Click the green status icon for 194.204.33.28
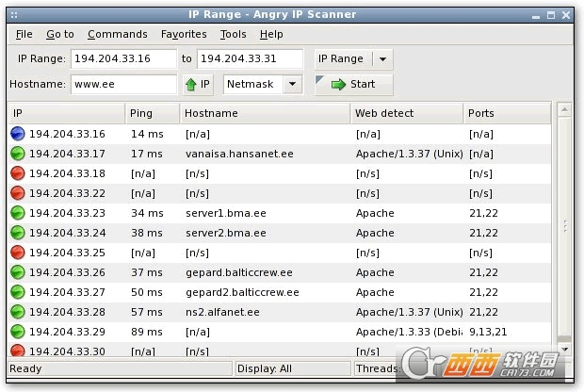584x392 pixels. (x=18, y=311)
